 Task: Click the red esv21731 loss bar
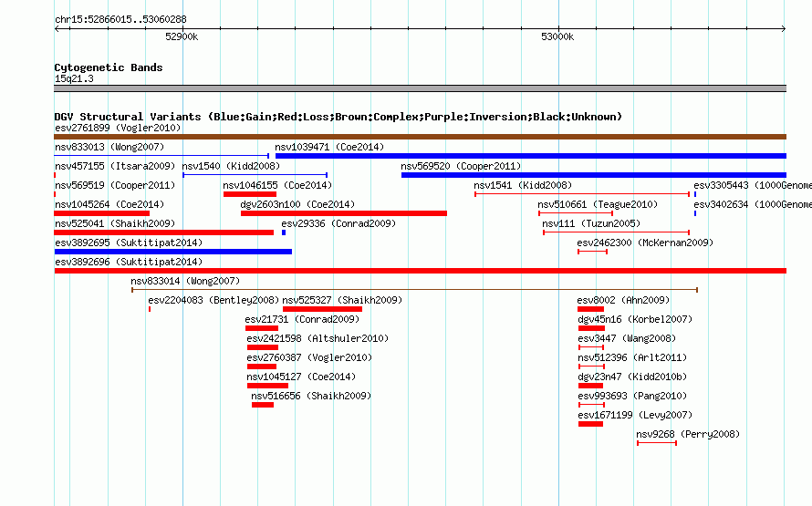[262, 328]
